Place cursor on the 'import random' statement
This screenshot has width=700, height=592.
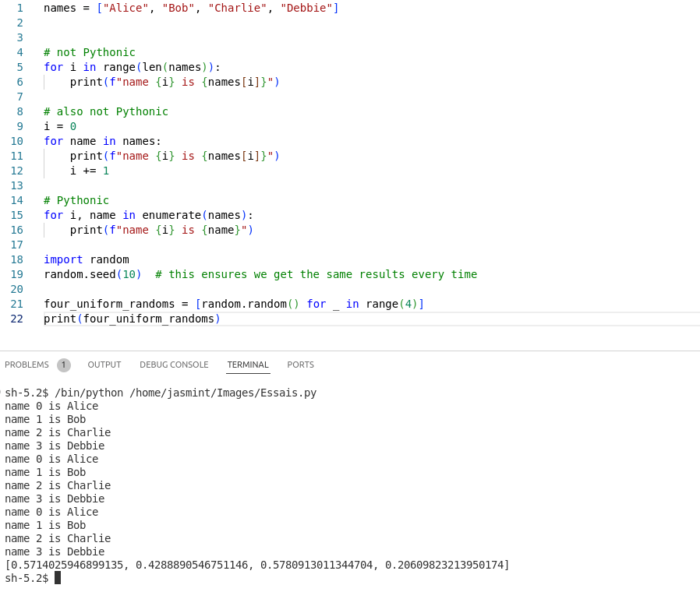point(86,259)
